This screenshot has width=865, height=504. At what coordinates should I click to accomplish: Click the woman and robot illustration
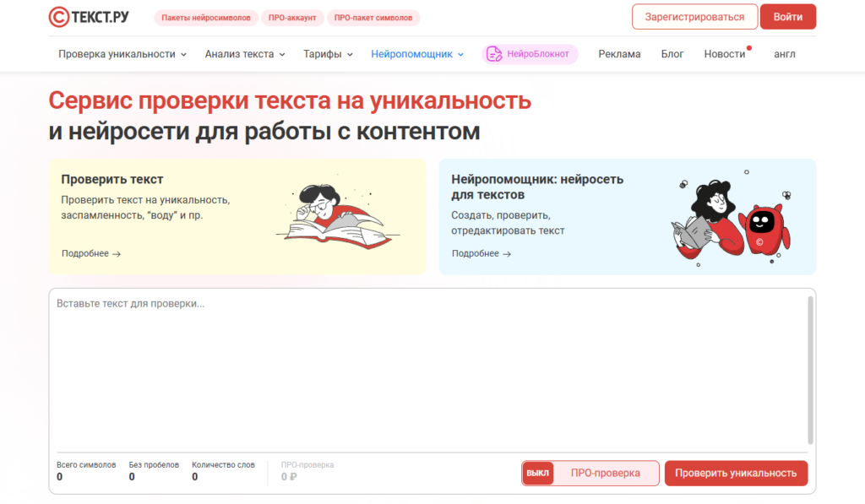point(731,219)
